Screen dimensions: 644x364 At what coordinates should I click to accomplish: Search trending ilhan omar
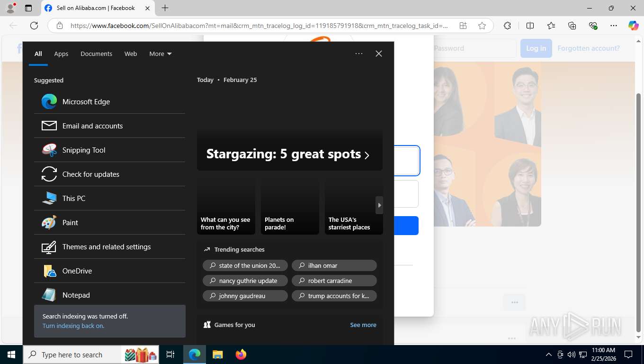pyautogui.click(x=334, y=265)
